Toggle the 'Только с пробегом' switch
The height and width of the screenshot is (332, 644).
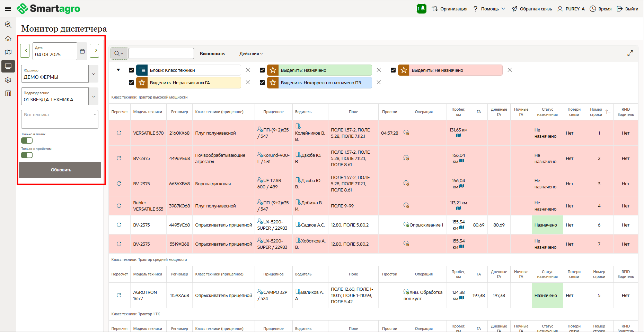27,155
